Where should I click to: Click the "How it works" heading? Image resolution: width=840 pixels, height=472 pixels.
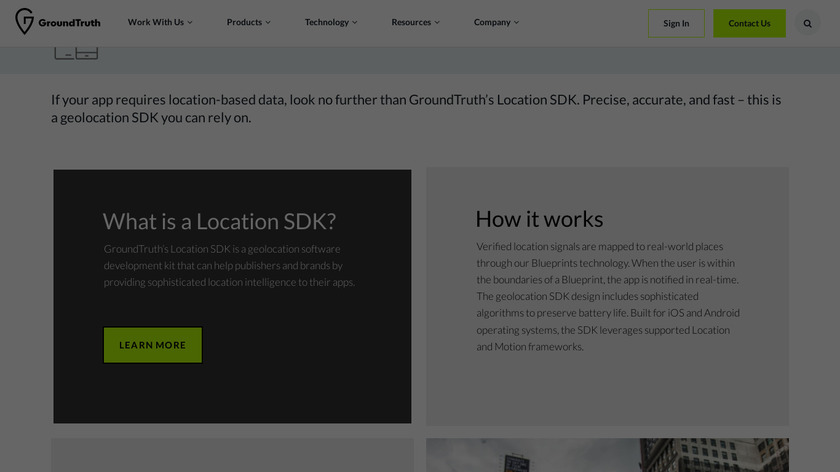click(x=539, y=218)
